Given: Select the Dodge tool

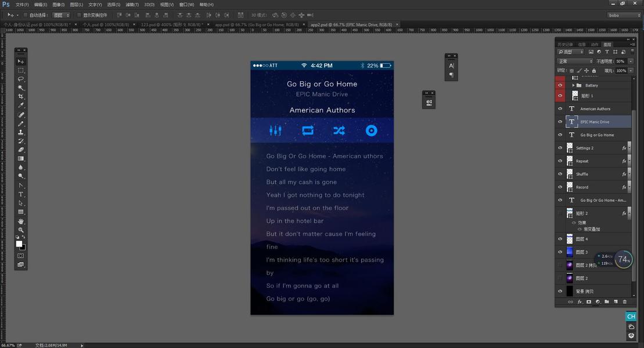Looking at the screenshot, I should [x=20, y=176].
